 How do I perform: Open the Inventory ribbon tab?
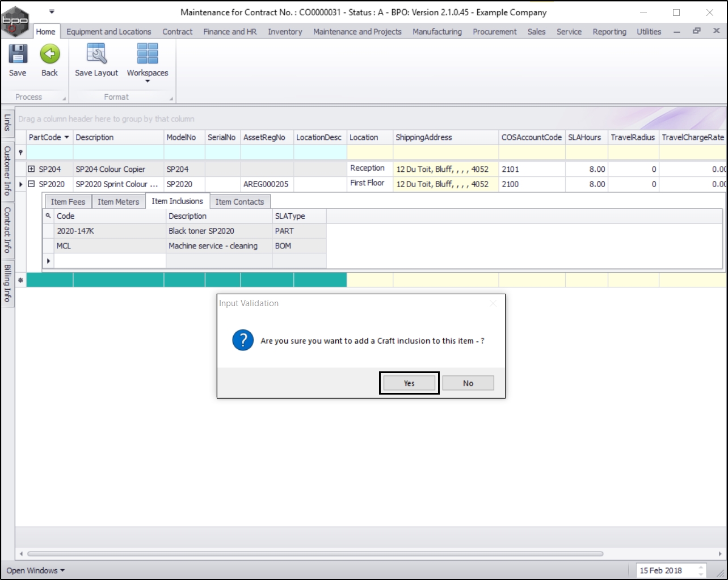click(x=285, y=32)
